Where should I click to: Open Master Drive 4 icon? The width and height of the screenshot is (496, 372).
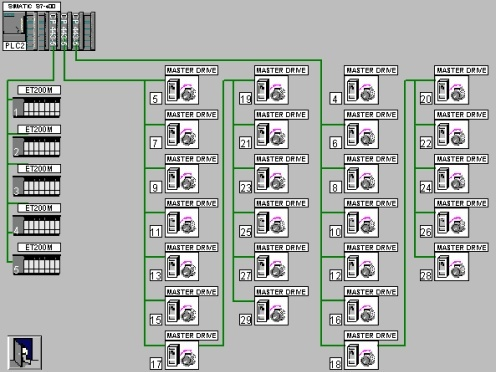(x=361, y=90)
